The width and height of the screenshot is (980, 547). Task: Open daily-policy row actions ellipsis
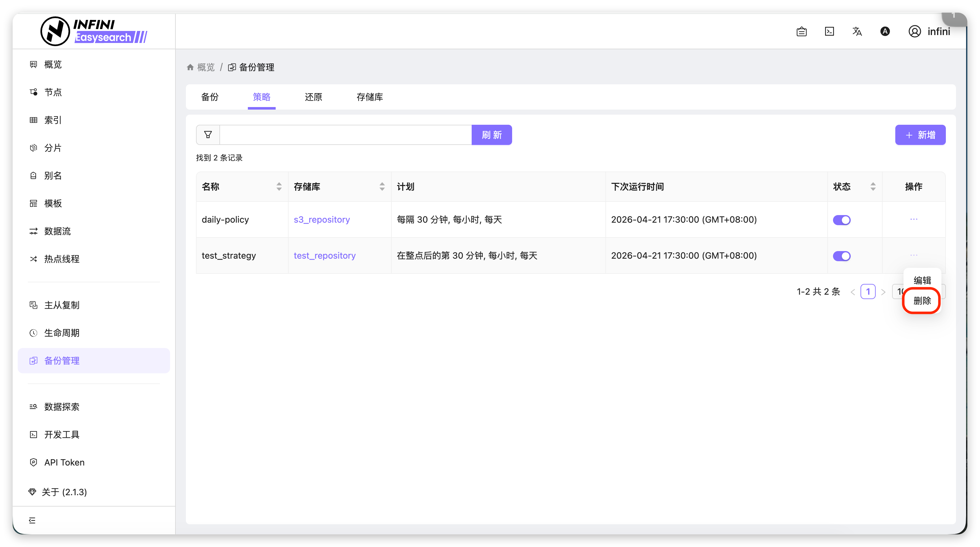(913, 219)
